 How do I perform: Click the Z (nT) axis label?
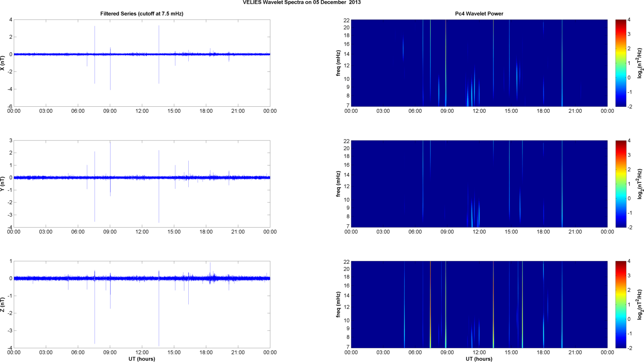[3, 305]
